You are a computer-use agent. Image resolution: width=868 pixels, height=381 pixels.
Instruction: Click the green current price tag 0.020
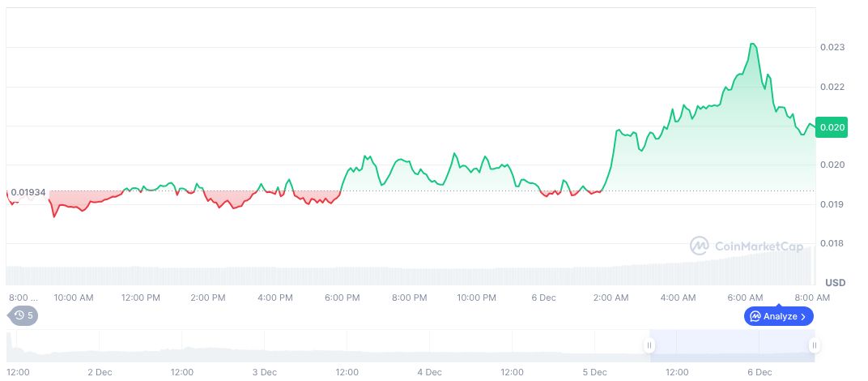tap(832, 127)
